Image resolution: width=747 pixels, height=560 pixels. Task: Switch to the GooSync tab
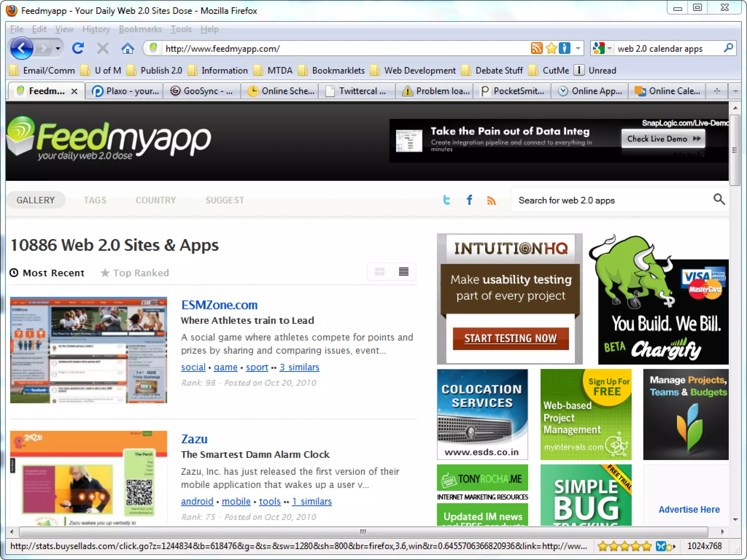click(202, 91)
